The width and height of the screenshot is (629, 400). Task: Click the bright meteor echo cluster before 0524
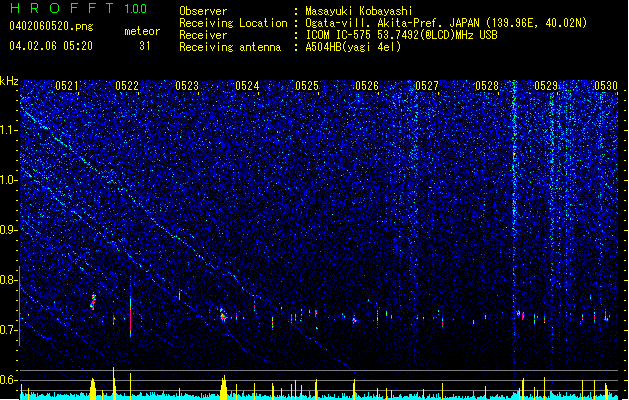pos(223,315)
